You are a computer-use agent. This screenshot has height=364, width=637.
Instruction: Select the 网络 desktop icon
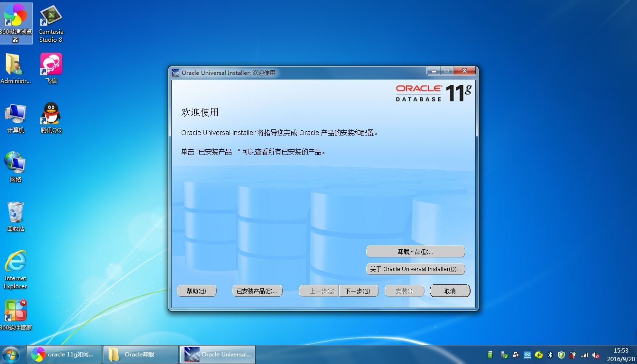(x=16, y=167)
